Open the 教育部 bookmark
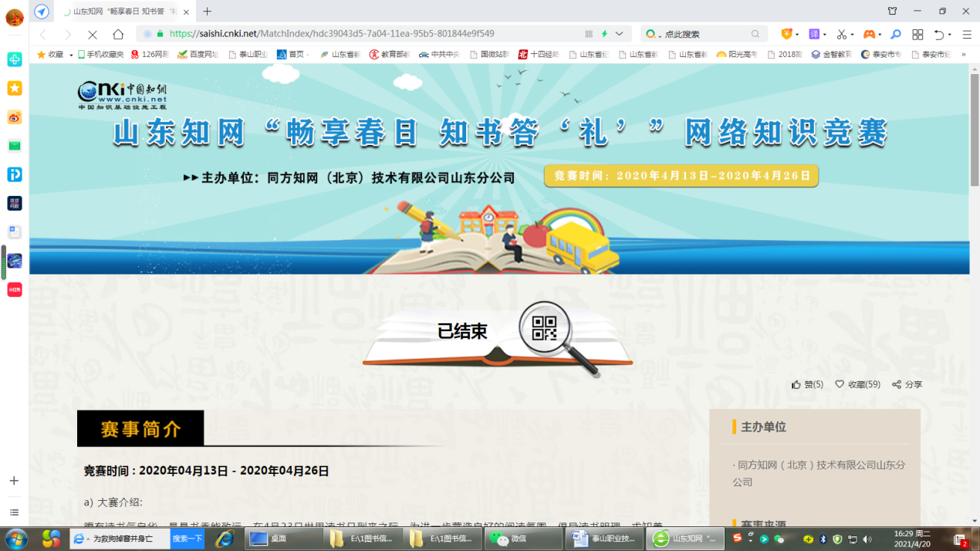 coord(389,55)
